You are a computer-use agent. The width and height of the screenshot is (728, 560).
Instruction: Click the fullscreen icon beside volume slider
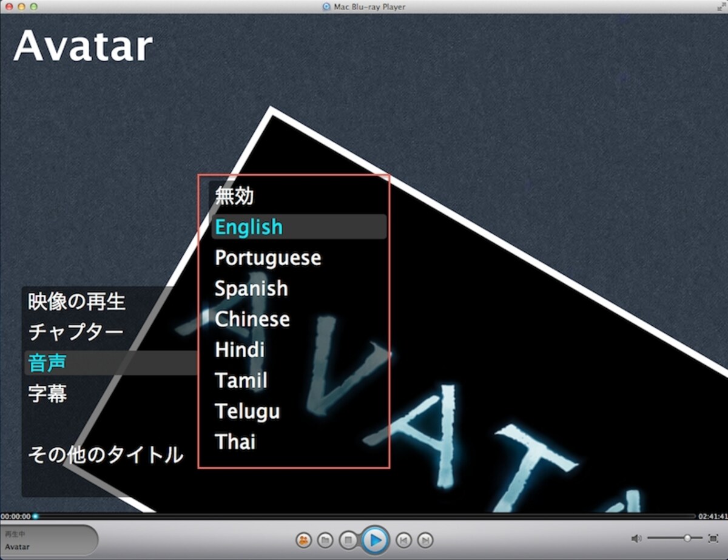[713, 538]
